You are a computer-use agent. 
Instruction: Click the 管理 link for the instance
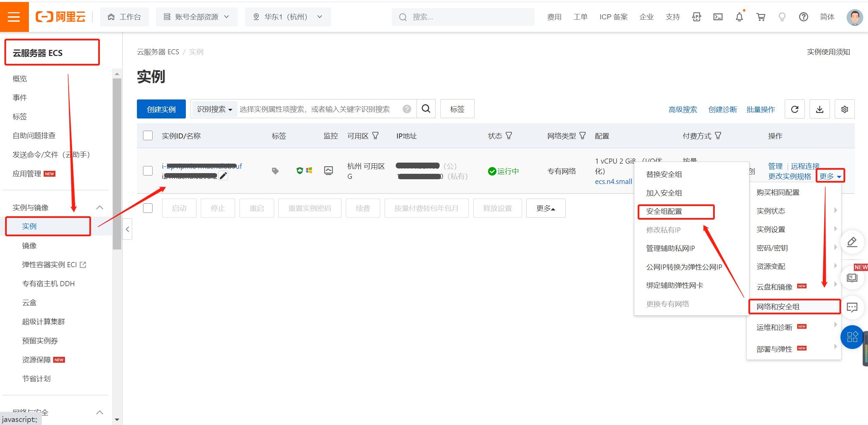(775, 166)
